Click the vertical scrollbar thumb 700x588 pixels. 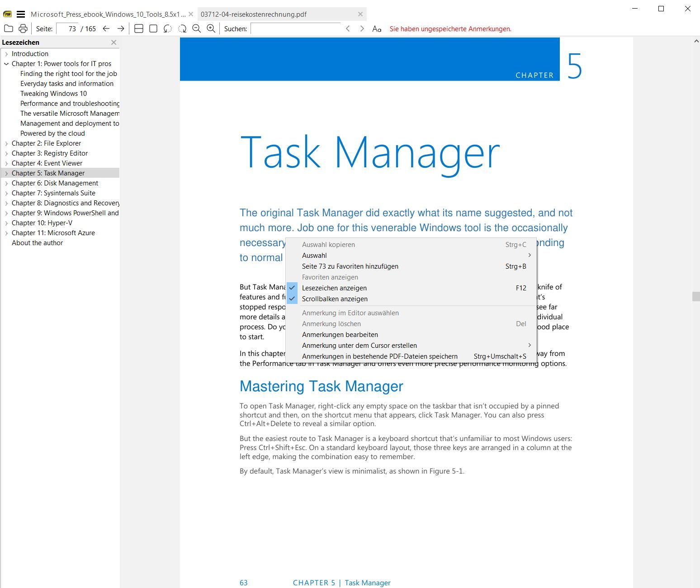point(696,296)
